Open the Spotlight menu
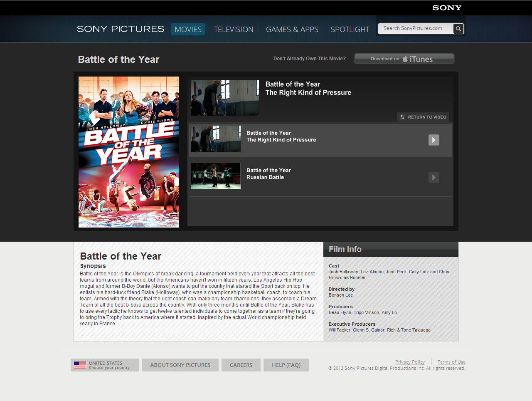Viewport: 532px width, 401px height. 350,29
